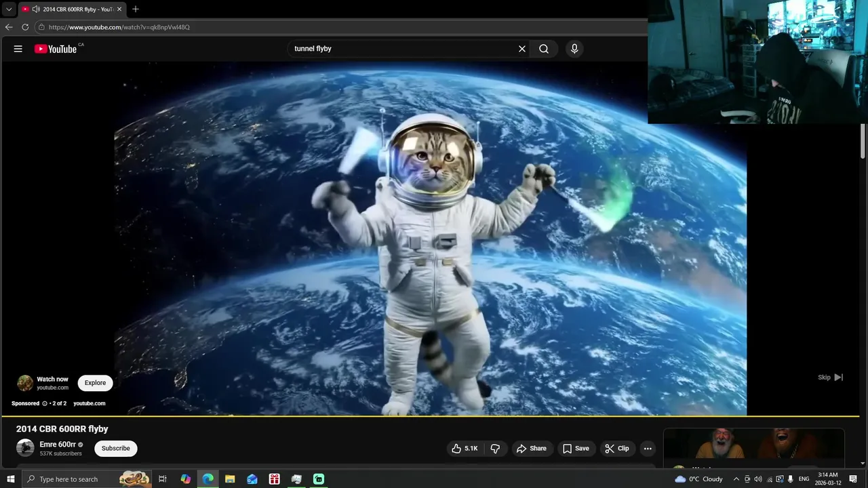Screen dimensions: 868x488
Task: Open the notification center icon
Action: coord(853,479)
